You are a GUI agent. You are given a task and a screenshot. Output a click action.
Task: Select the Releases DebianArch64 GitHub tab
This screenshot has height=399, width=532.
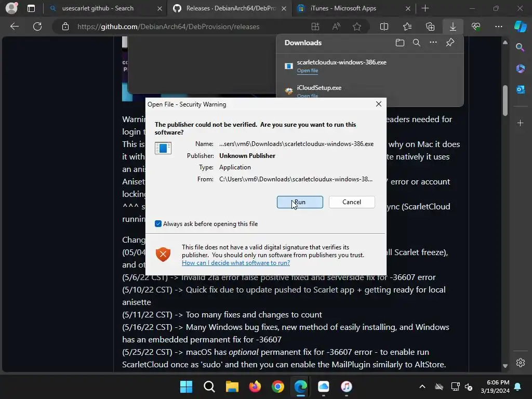click(231, 8)
